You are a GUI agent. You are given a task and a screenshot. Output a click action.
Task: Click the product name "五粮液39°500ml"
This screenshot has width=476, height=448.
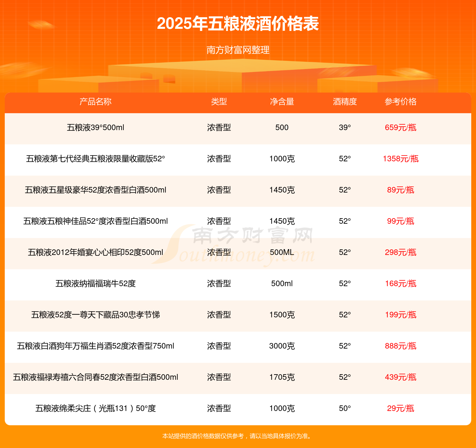pos(95,127)
